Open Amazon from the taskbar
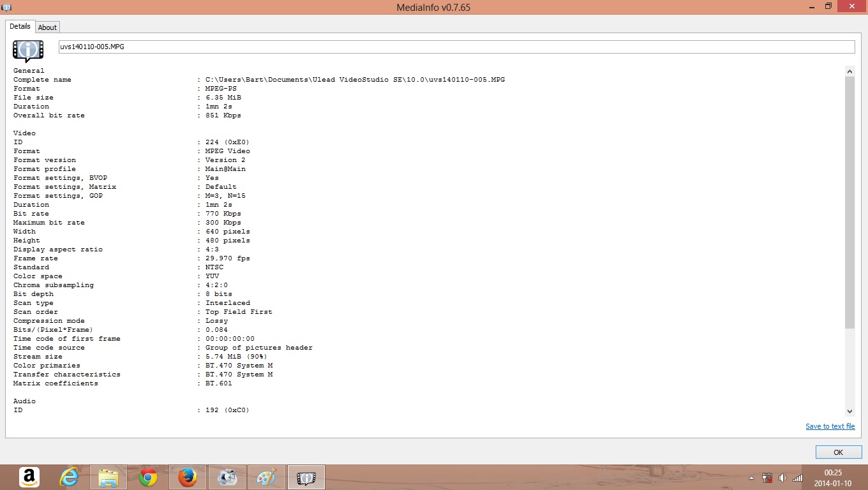Screen dimensions: 868x490 [29, 477]
